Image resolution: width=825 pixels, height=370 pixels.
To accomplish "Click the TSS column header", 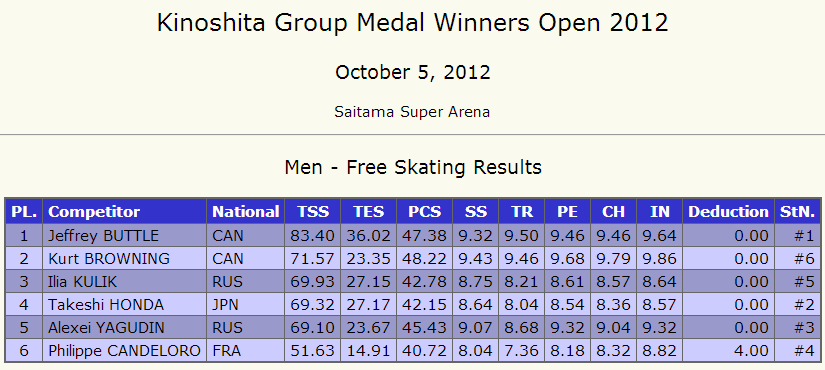I will pyautogui.click(x=313, y=212).
